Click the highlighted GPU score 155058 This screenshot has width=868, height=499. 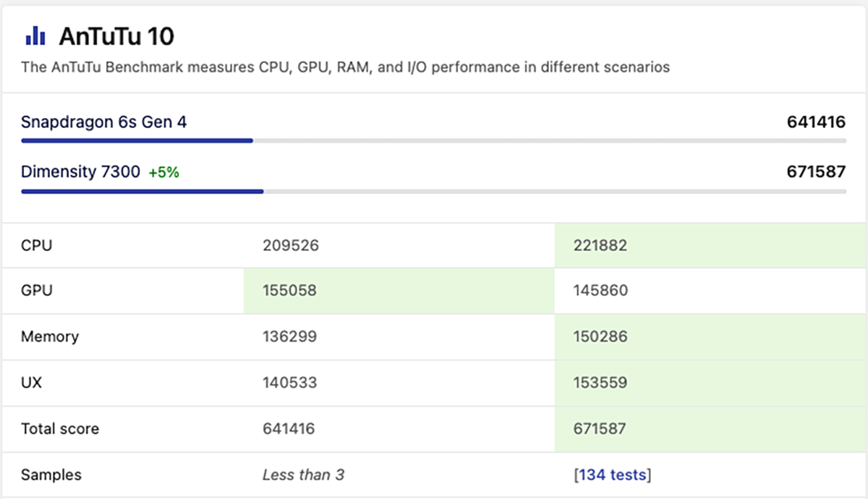pyautogui.click(x=290, y=291)
